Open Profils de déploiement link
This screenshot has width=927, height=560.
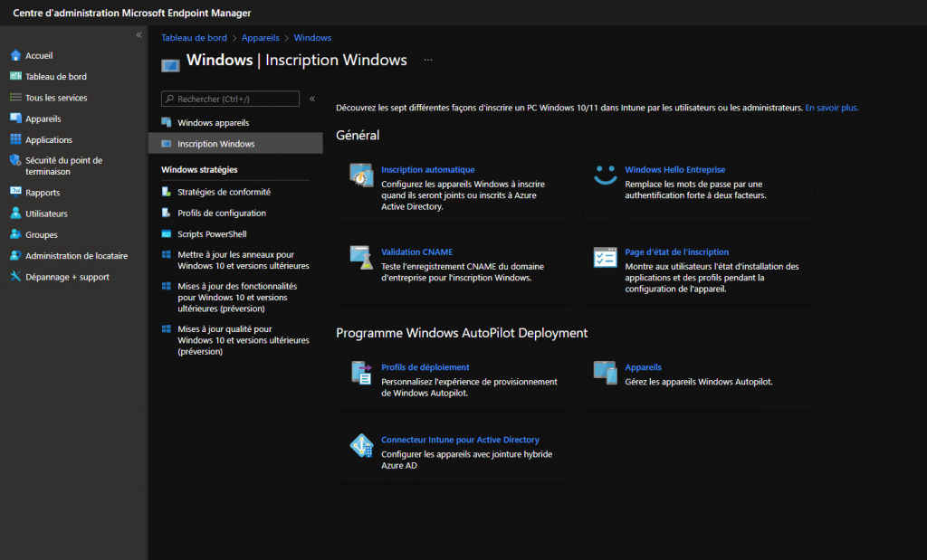425,366
